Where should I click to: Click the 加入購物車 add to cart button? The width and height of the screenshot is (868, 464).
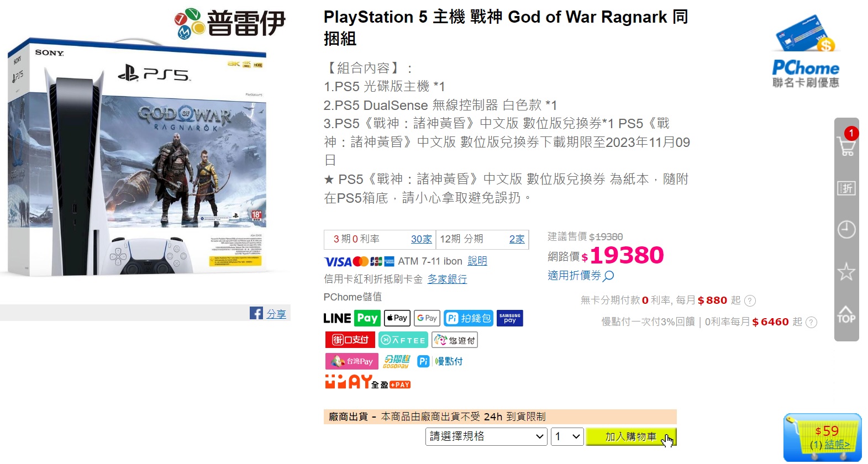631,436
